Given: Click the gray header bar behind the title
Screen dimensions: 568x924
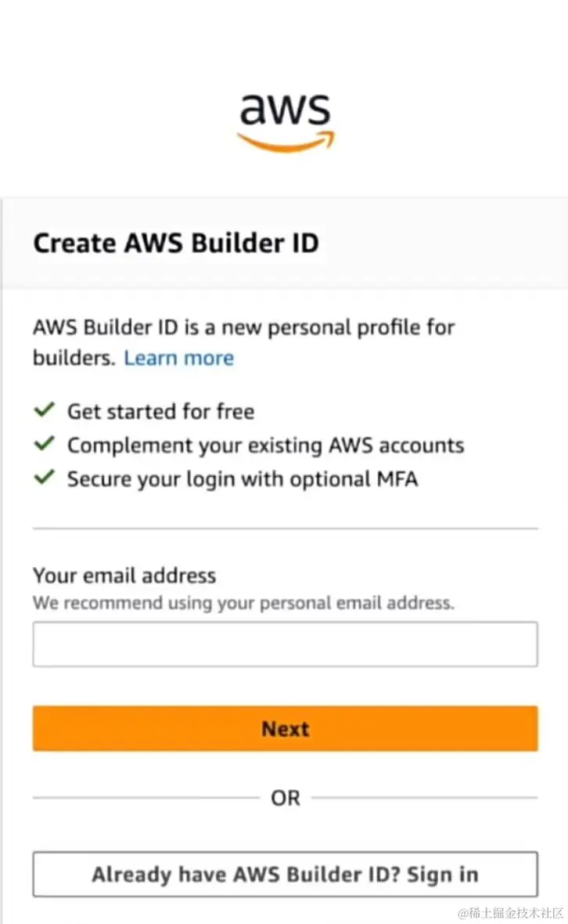Looking at the screenshot, I should (285, 244).
